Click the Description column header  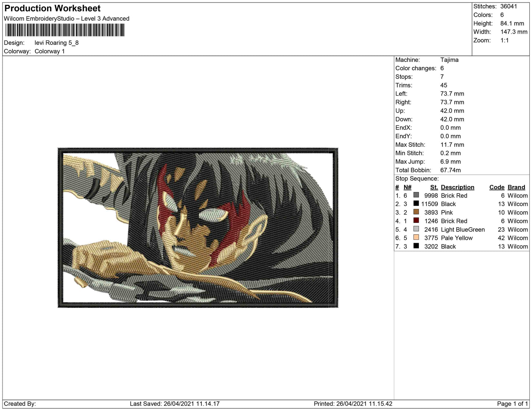tap(458, 187)
